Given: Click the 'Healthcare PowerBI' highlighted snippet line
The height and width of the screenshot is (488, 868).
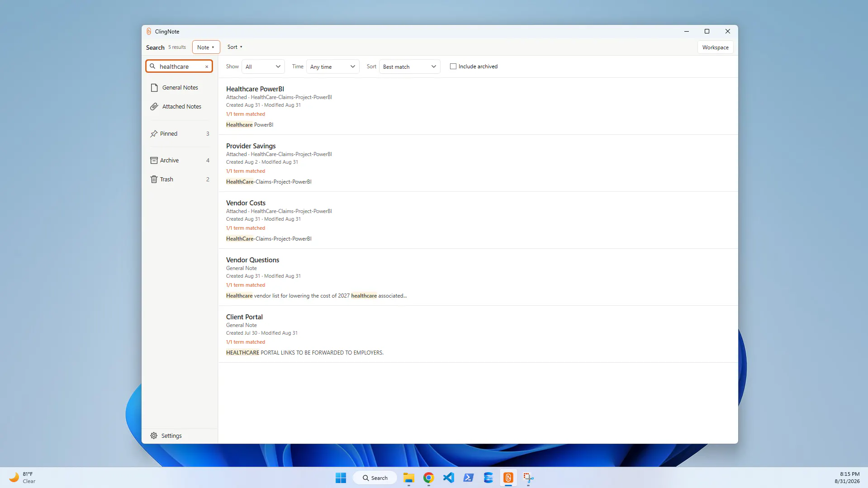Looking at the screenshot, I should [x=250, y=125].
